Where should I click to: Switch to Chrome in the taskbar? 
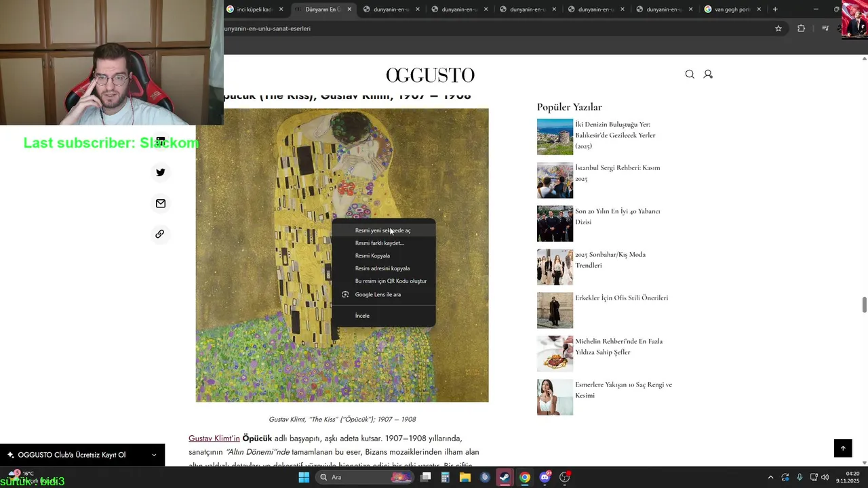[525, 477]
